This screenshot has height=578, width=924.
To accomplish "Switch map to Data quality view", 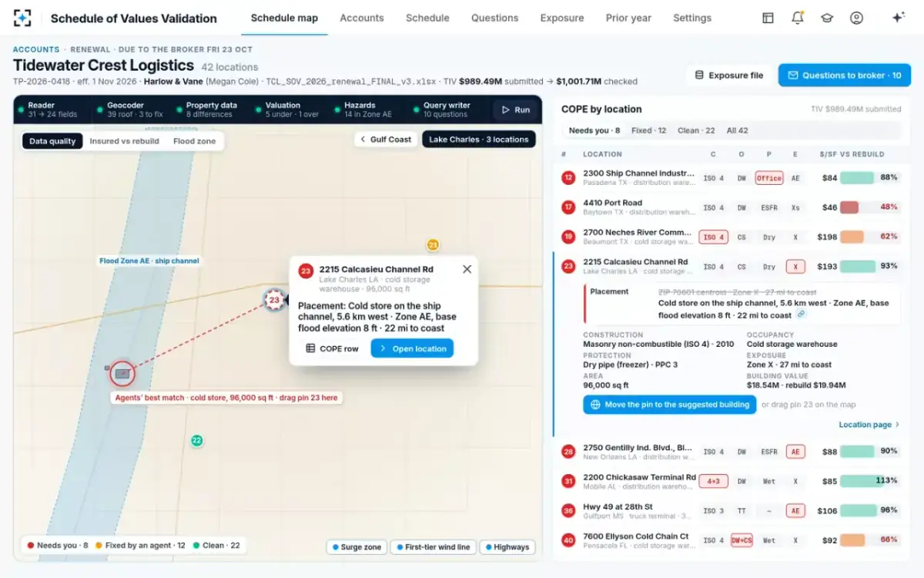I will 52,141.
